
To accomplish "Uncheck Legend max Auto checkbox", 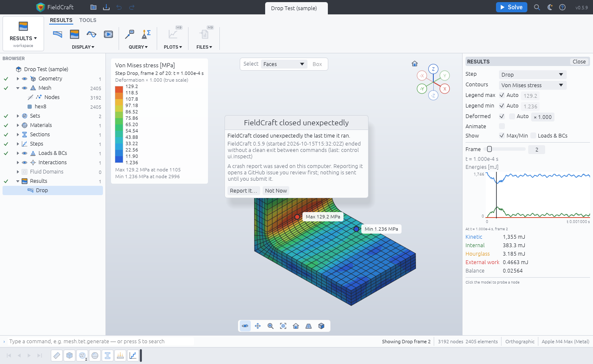I will coord(502,95).
